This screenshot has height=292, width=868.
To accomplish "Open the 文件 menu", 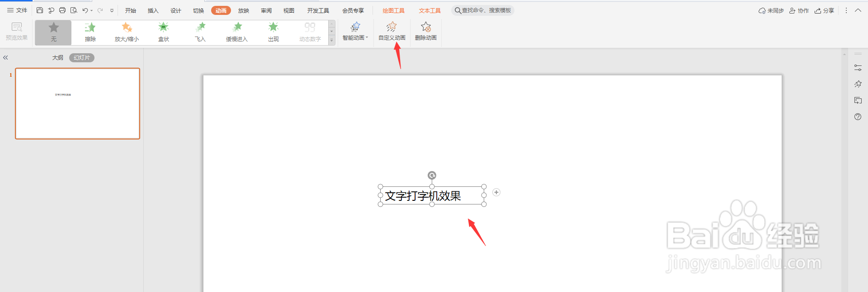I will 17,10.
